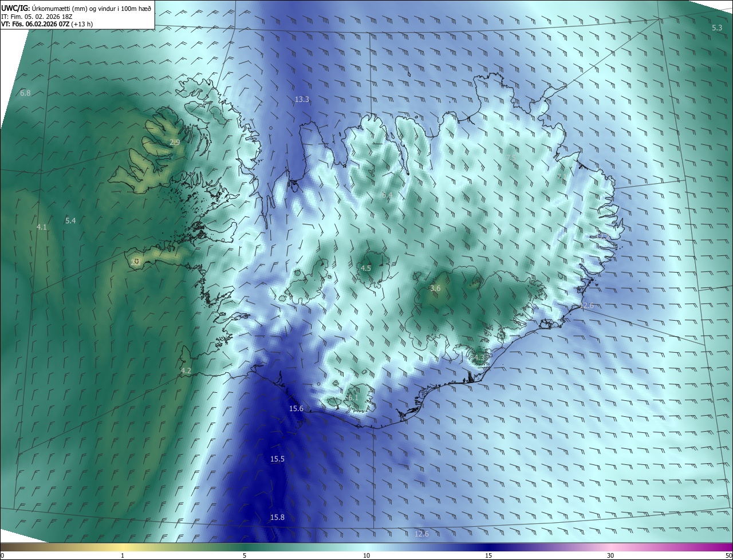The width and height of the screenshot is (733, 560).
Task: Click the 6.8 value label
Action: pos(25,93)
